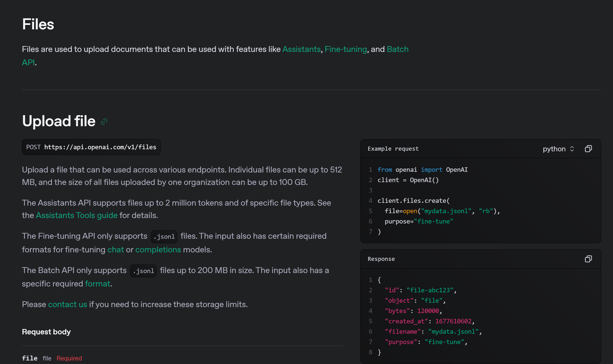Click the .jsonl code tag in Fine-tuning paragraph
Screen dimensions: 613x364
[x=164, y=236]
